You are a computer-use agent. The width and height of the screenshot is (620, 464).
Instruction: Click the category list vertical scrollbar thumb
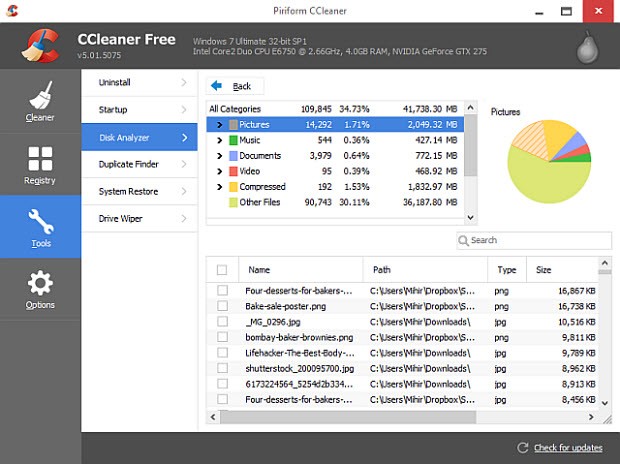pyautogui.click(x=471, y=145)
